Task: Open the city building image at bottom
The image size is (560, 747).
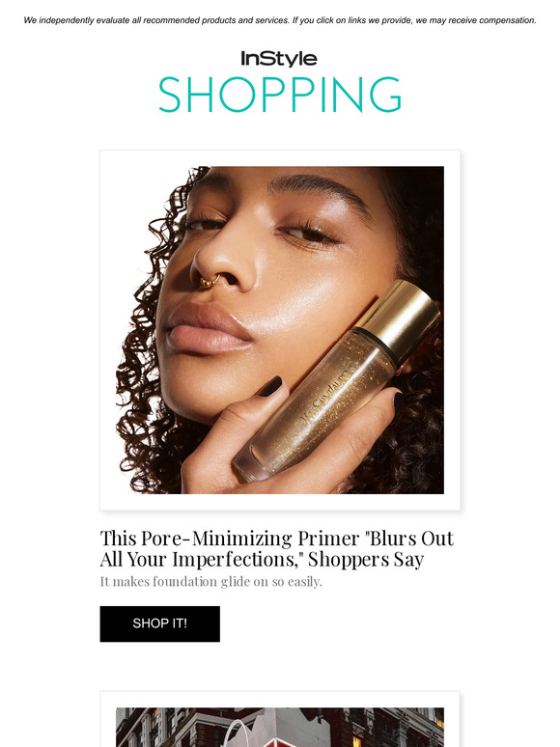Action: 280,727
